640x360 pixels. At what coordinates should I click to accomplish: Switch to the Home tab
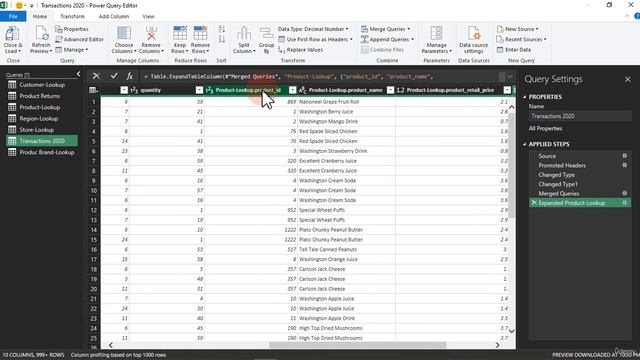click(40, 16)
